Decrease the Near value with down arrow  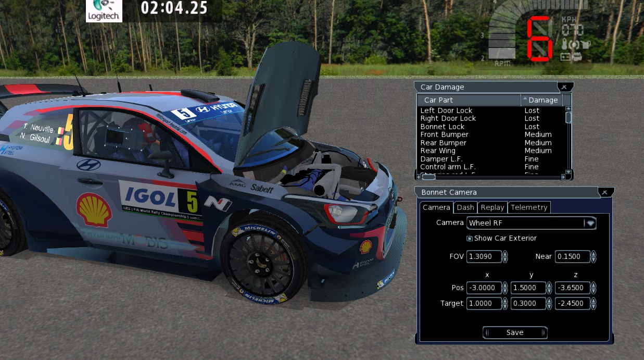(594, 259)
